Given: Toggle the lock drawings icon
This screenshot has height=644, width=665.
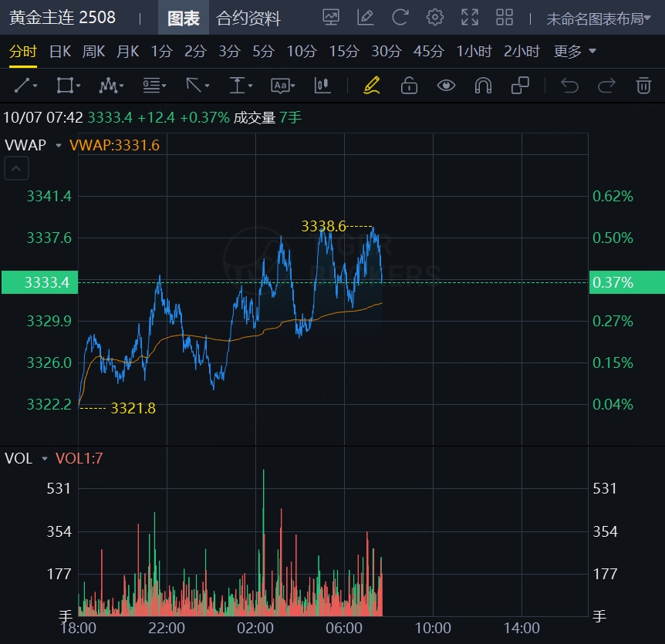Looking at the screenshot, I should click(x=409, y=85).
